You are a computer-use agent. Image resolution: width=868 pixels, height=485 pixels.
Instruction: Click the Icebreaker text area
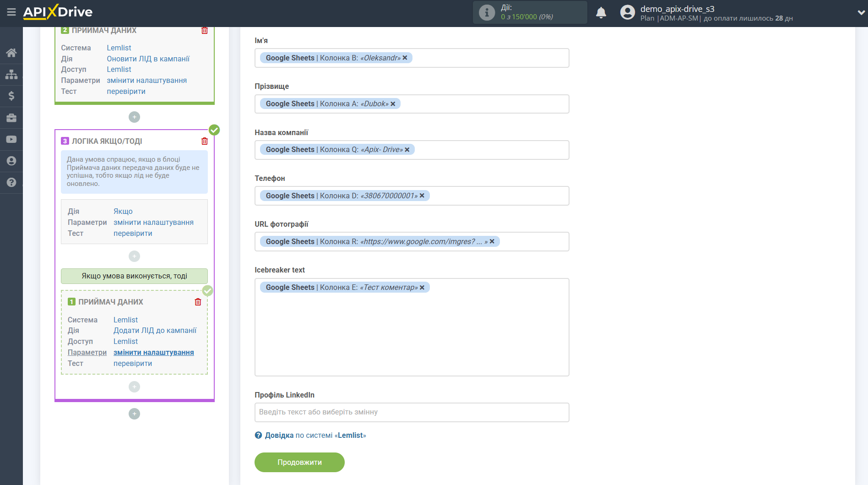(412, 327)
